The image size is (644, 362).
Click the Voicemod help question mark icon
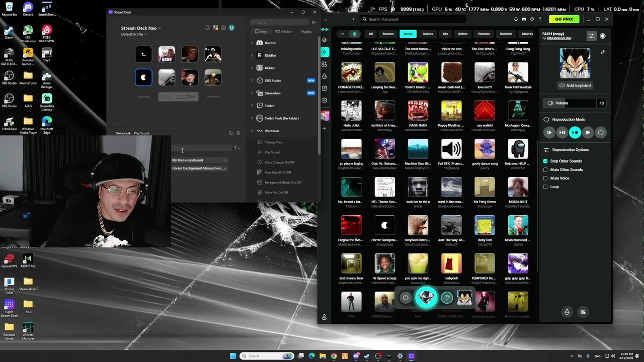tap(540, 19)
